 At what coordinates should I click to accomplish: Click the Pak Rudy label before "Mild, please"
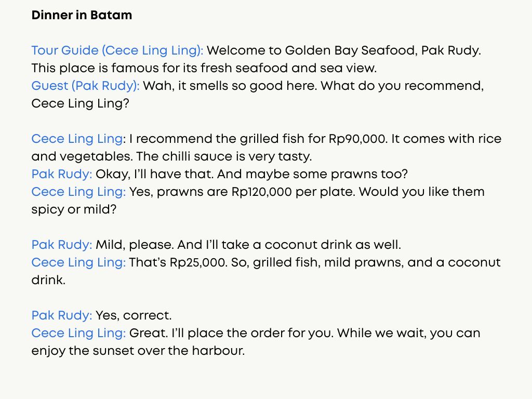(x=61, y=245)
